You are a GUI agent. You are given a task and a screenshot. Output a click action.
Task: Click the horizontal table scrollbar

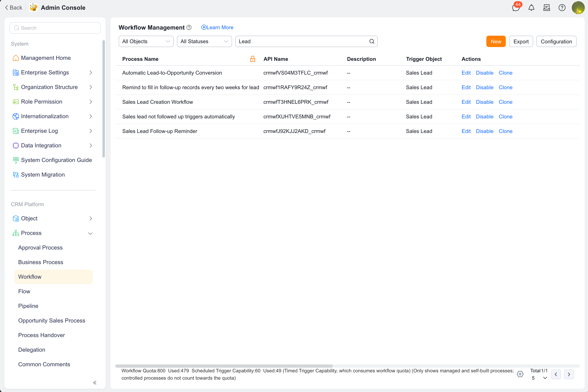coord(224,366)
